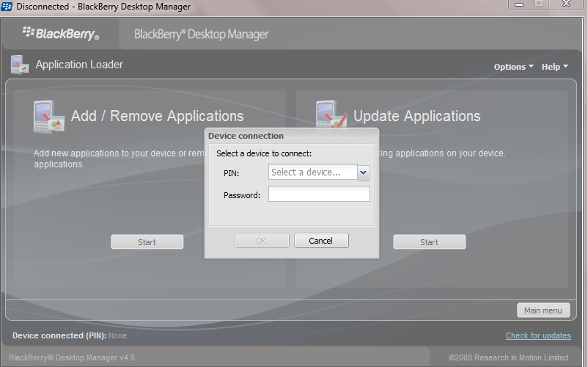The height and width of the screenshot is (367, 588).
Task: Click OK in Device connection dialog
Action: (262, 241)
